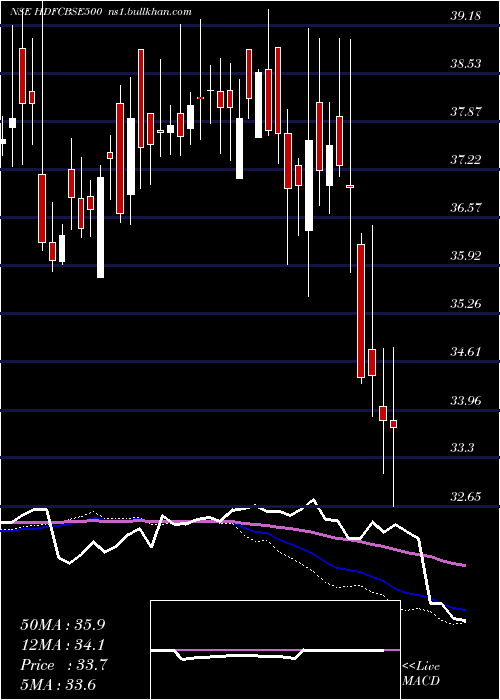Image resolution: width=500 pixels, height=700 pixels.
Task: Click the 35.92 price axis label
Action: pos(465,256)
